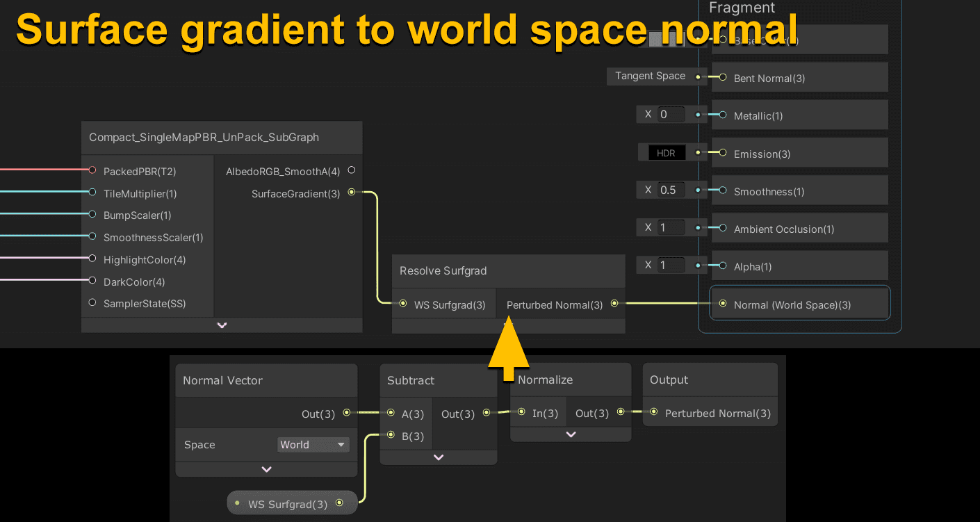Click the Emission HDR color swatch
The image size is (980, 522).
click(x=666, y=153)
